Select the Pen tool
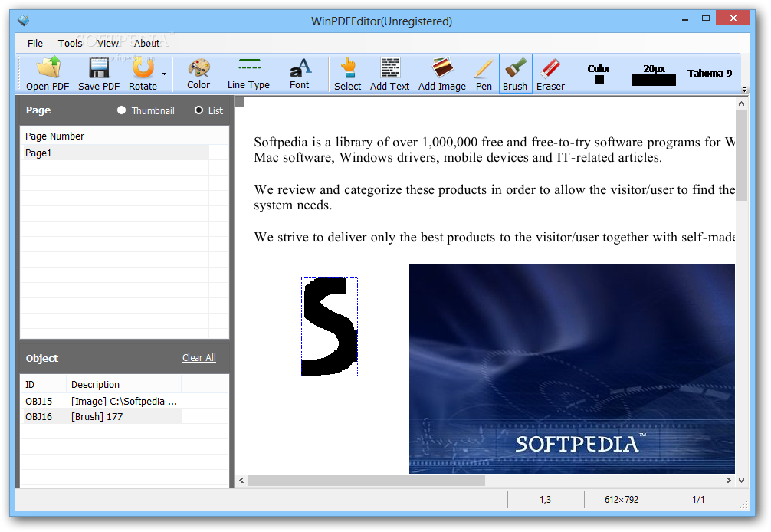 (484, 74)
